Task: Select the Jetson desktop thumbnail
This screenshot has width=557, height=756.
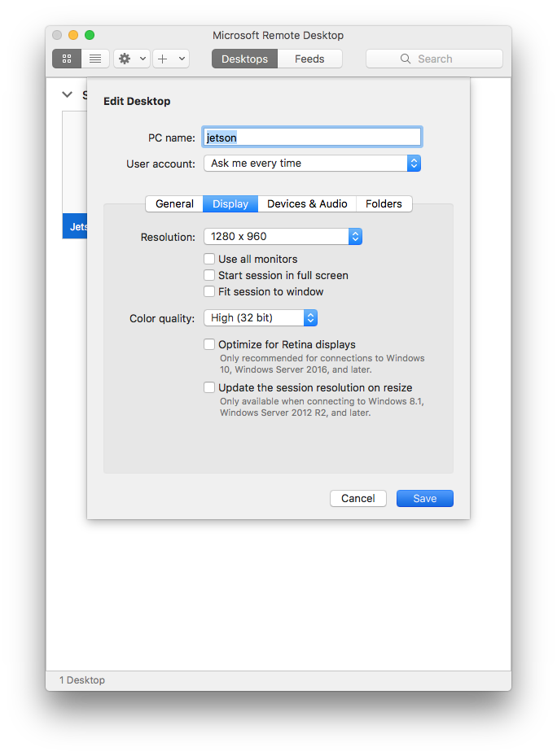Action: [x=75, y=175]
